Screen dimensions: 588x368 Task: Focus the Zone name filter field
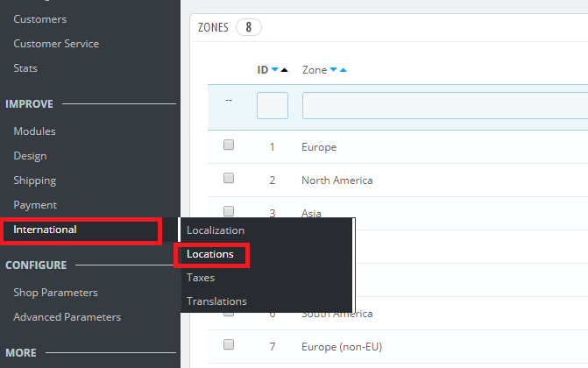click(445, 105)
